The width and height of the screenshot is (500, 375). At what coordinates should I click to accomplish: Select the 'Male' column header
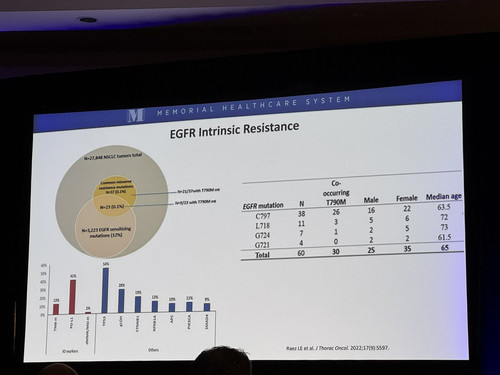pyautogui.click(x=371, y=200)
